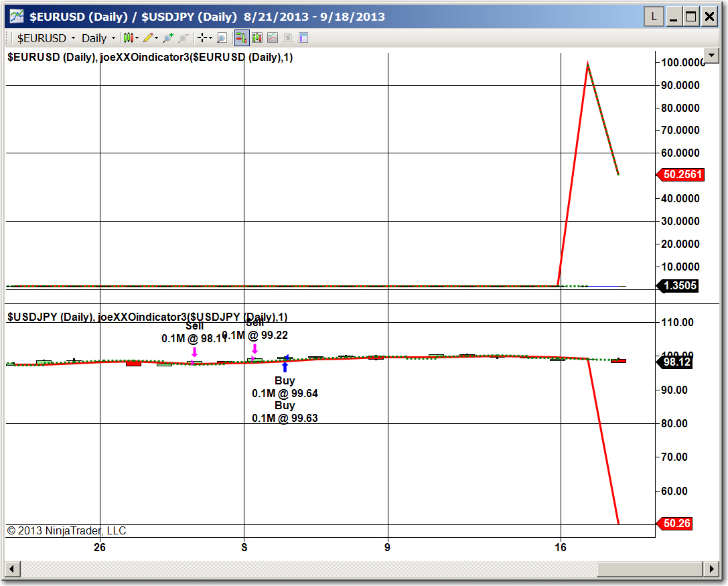The image size is (728, 586).
Task: Click the blue buy arrow marker
Action: tap(285, 367)
